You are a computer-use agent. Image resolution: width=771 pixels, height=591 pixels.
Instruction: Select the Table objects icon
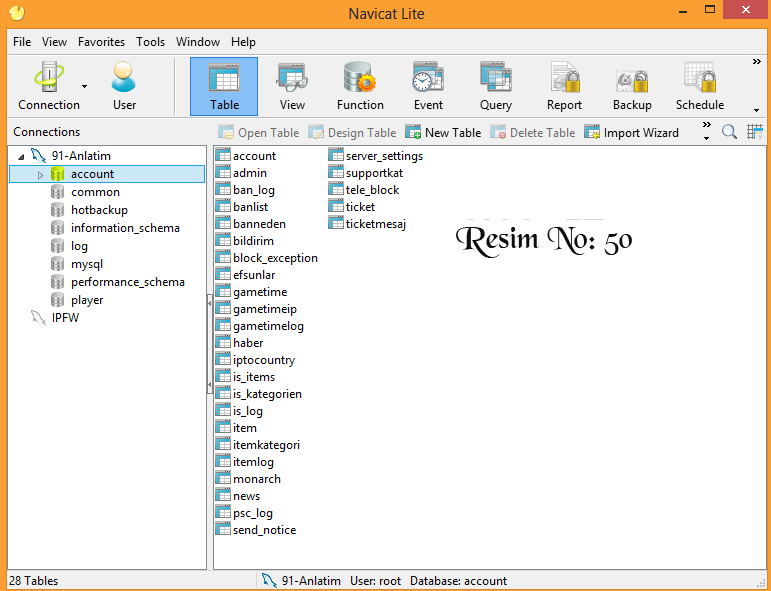click(x=224, y=86)
